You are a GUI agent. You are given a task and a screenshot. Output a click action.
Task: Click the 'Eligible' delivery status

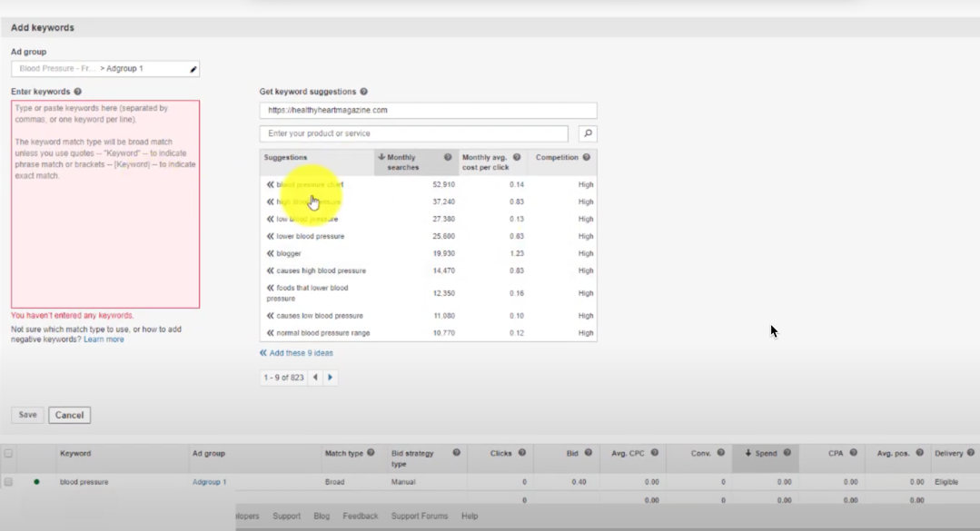pyautogui.click(x=946, y=482)
